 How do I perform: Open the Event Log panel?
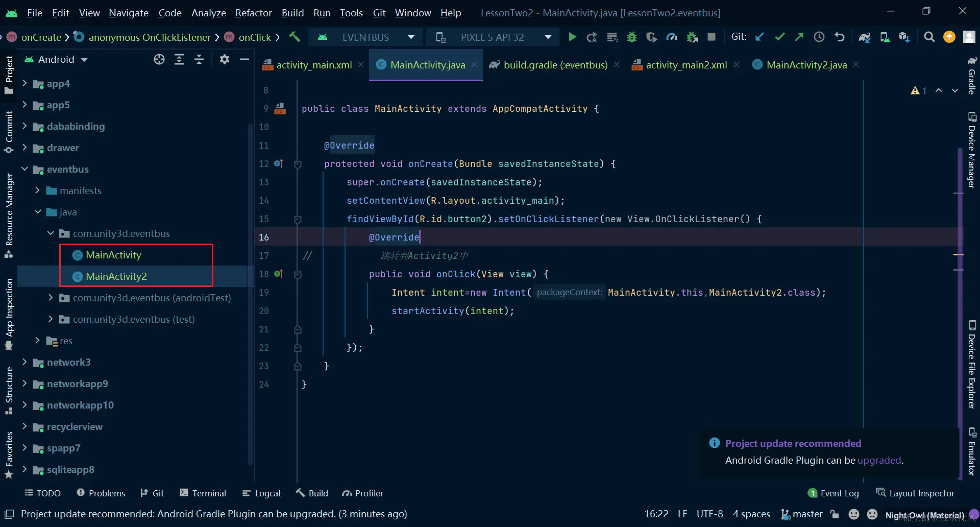click(x=834, y=493)
